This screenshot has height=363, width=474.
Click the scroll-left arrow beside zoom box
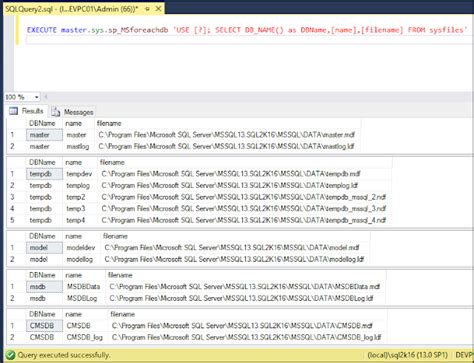click(46, 97)
